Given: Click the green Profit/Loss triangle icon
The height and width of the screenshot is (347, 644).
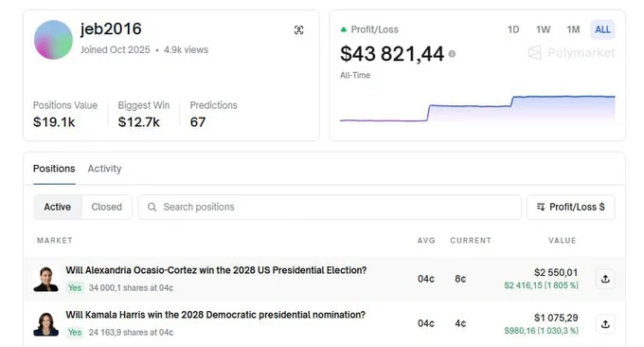Looking at the screenshot, I should point(344,29).
